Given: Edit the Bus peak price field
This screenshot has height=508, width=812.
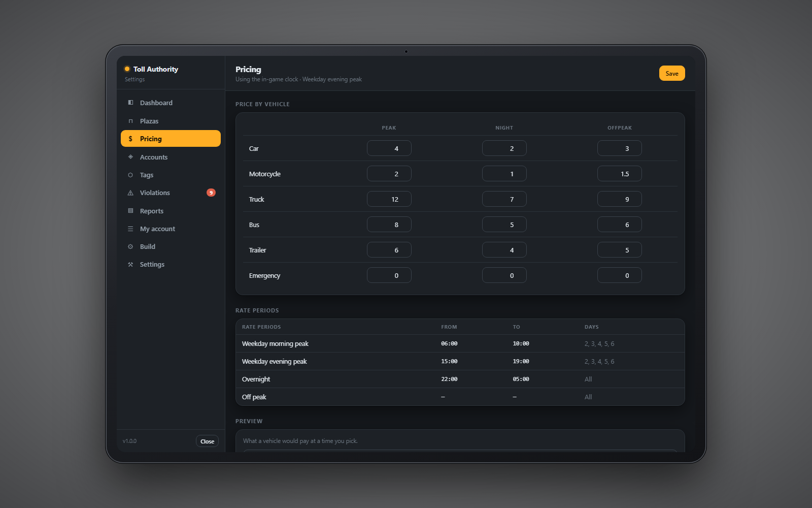Looking at the screenshot, I should point(389,225).
